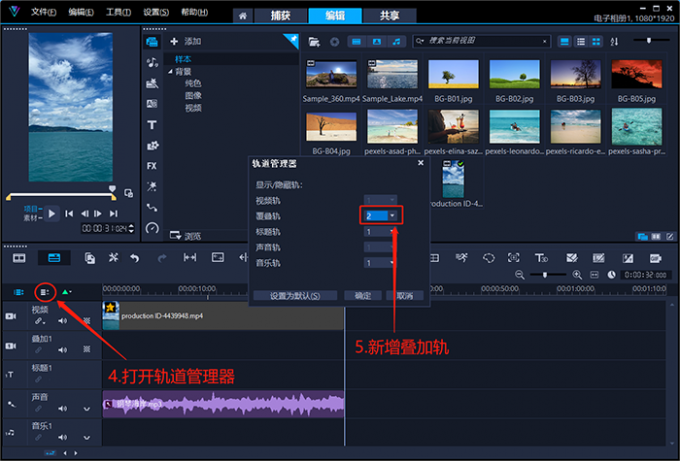Click the 取消 button
Viewport: 680px width, 461px height.
point(405,296)
